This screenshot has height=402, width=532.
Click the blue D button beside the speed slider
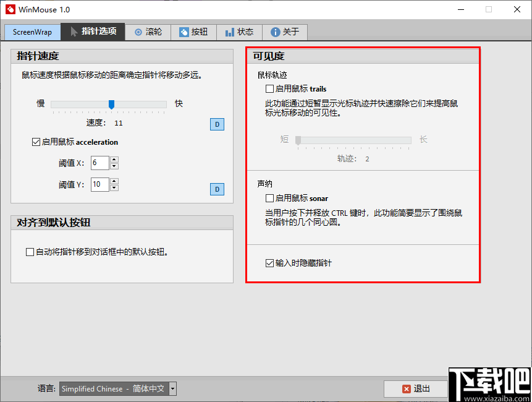coord(217,124)
